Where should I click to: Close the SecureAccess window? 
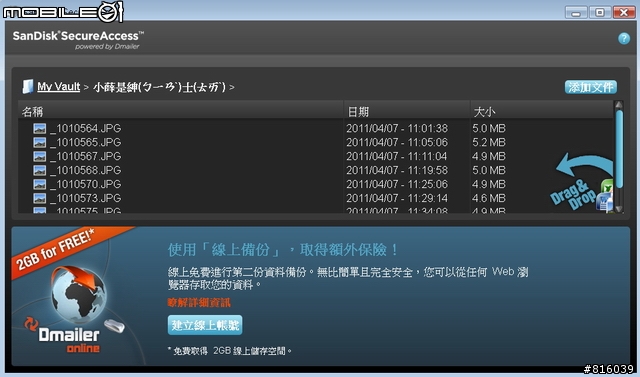coord(624,12)
